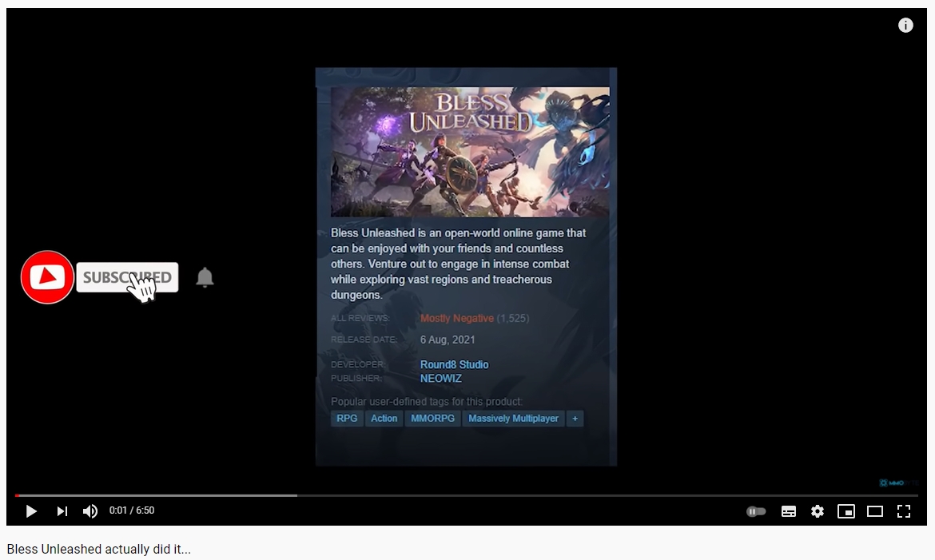Open Round8 Studio developer link
Image resolution: width=935 pixels, height=560 pixels.
(455, 364)
